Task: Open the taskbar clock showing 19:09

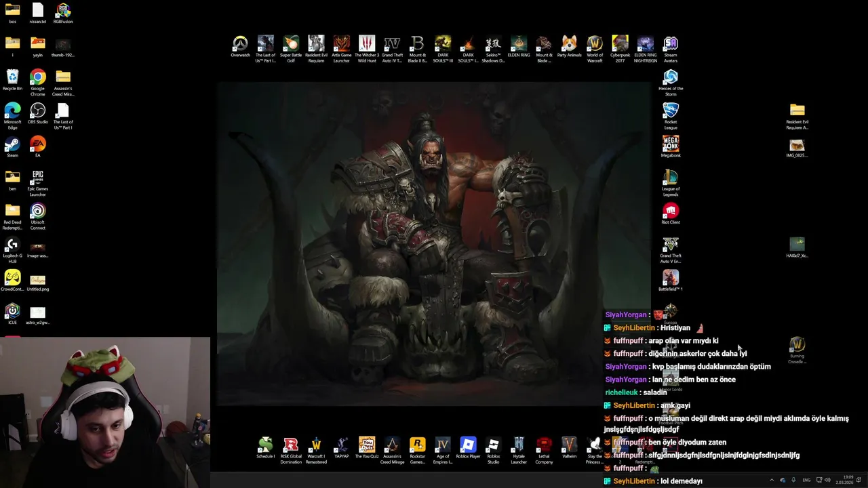Action: (x=845, y=480)
